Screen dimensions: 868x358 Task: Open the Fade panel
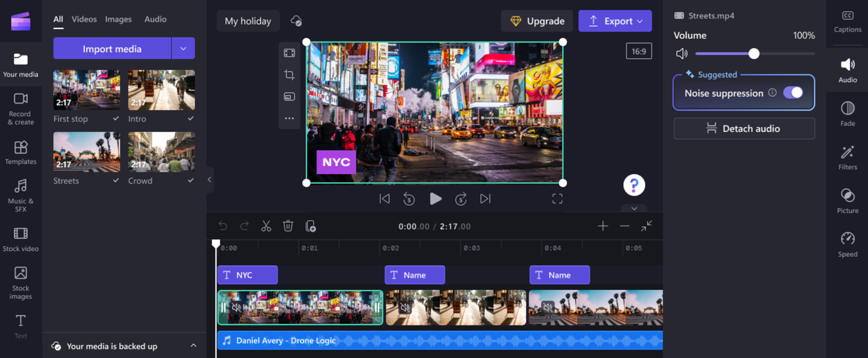pyautogui.click(x=847, y=114)
